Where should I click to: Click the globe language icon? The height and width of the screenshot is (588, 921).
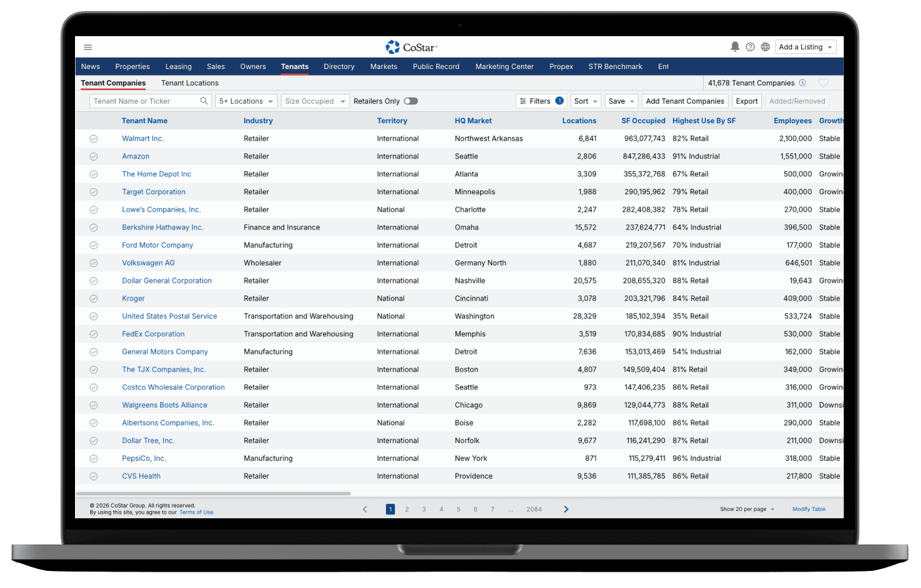(765, 47)
